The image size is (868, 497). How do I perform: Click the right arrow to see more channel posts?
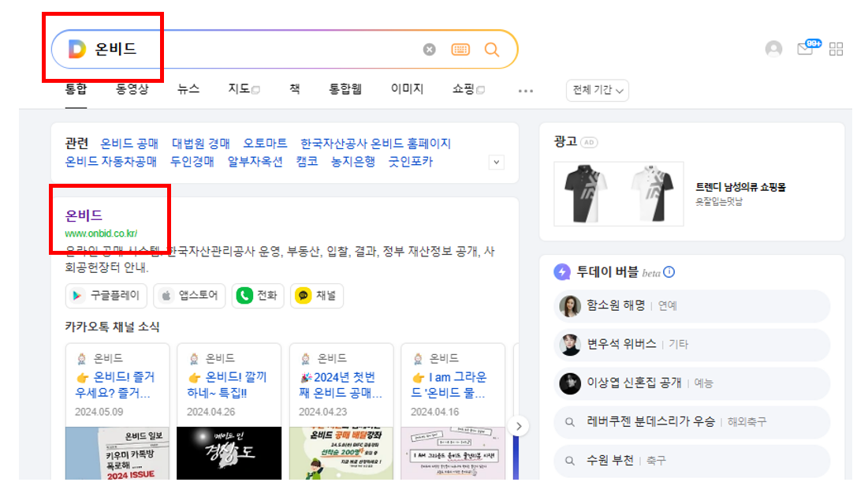click(519, 425)
